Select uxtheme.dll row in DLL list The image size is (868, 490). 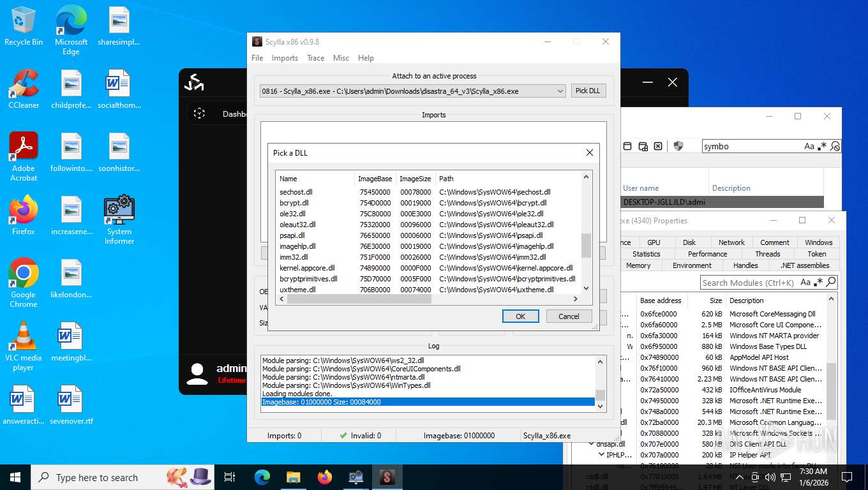pos(428,290)
